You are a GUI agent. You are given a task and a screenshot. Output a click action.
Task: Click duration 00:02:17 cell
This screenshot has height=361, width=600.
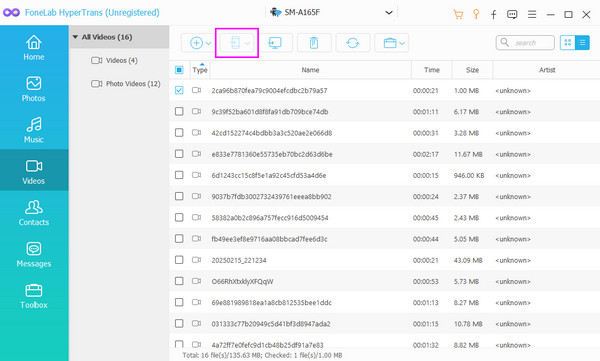coord(426,154)
